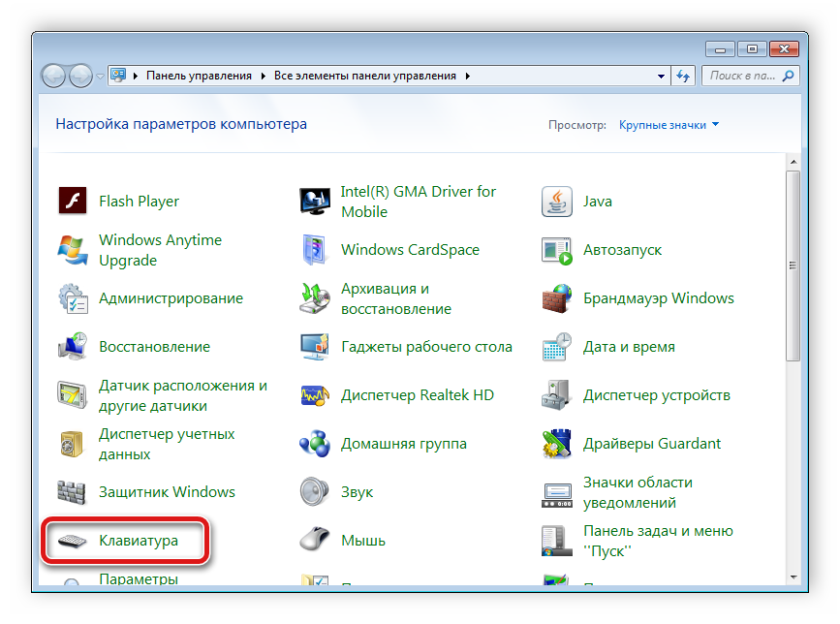Open the Звук speaker icon
This screenshot has height=624, width=840.
coord(314,491)
